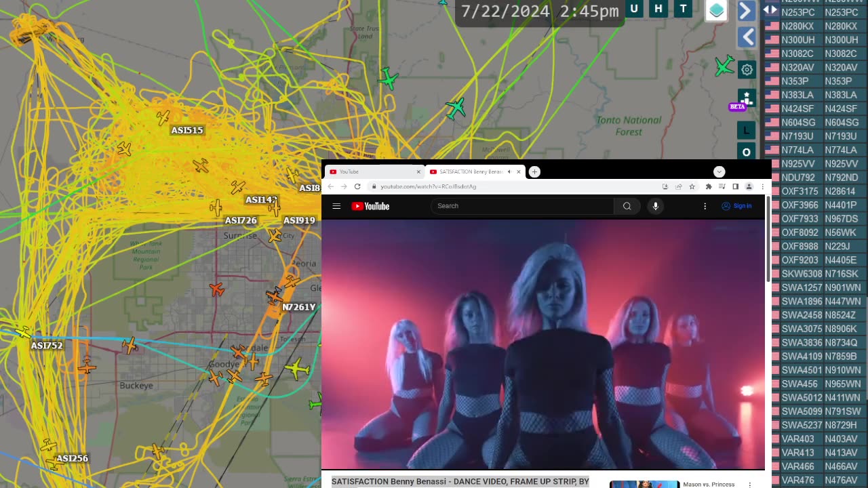The height and width of the screenshot is (488, 868).
Task: Open browser extensions puzzle icon
Action: coord(709,186)
